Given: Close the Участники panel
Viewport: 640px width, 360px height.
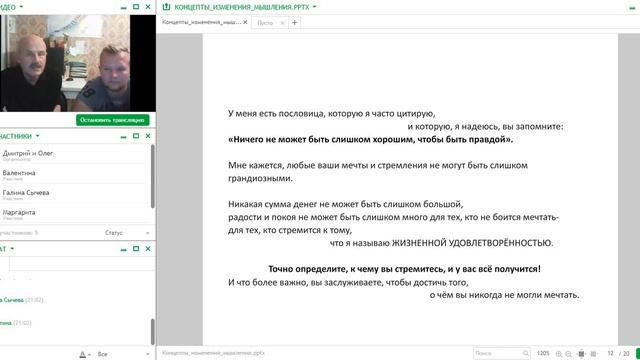Looking at the screenshot, I should point(148,136).
